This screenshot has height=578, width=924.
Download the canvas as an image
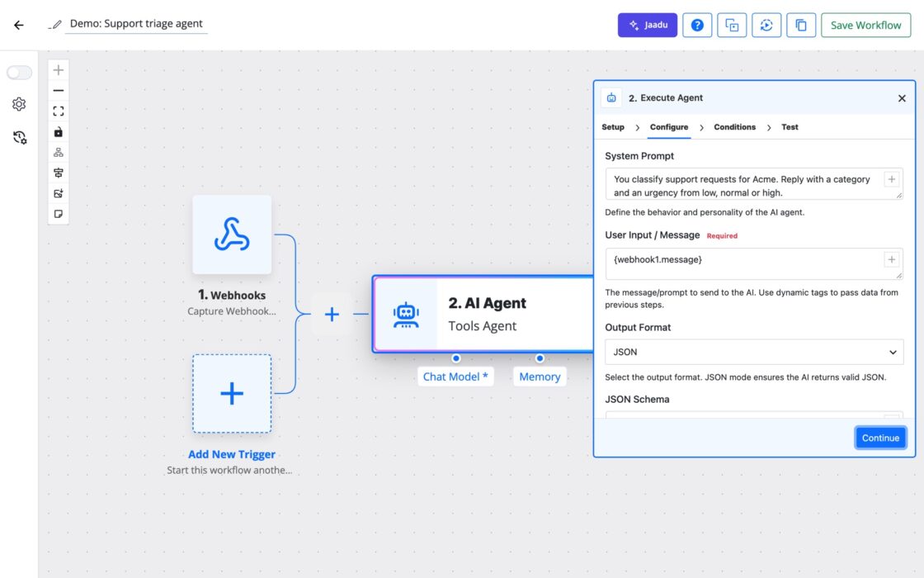point(59,193)
